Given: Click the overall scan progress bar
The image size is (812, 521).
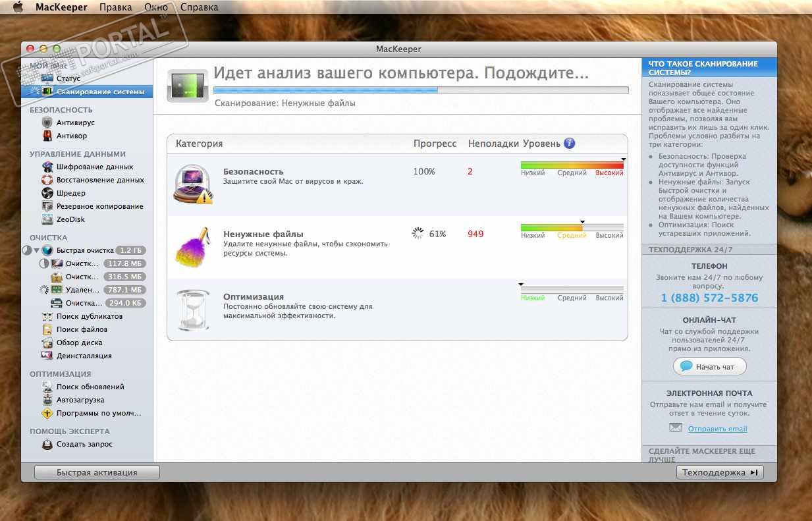Looking at the screenshot, I should coord(421,90).
